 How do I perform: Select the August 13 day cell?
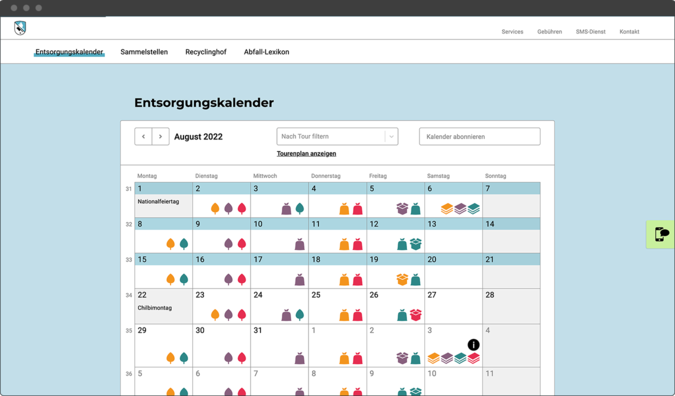pyautogui.click(x=453, y=235)
